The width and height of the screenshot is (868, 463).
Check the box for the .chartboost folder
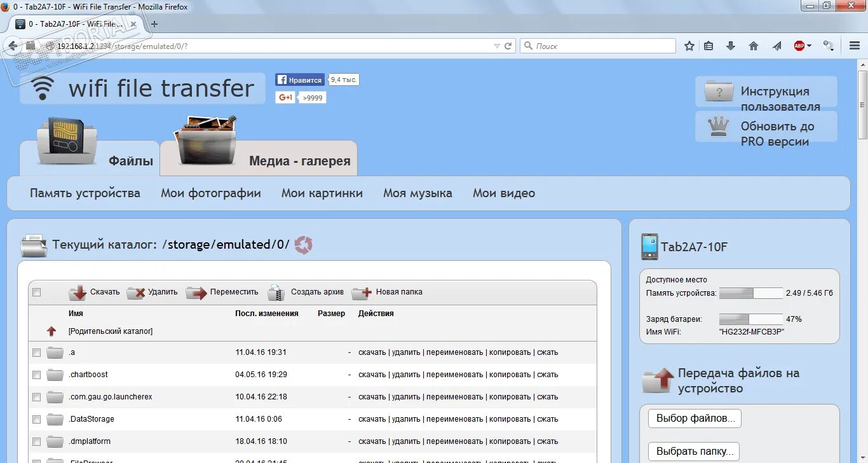37,375
